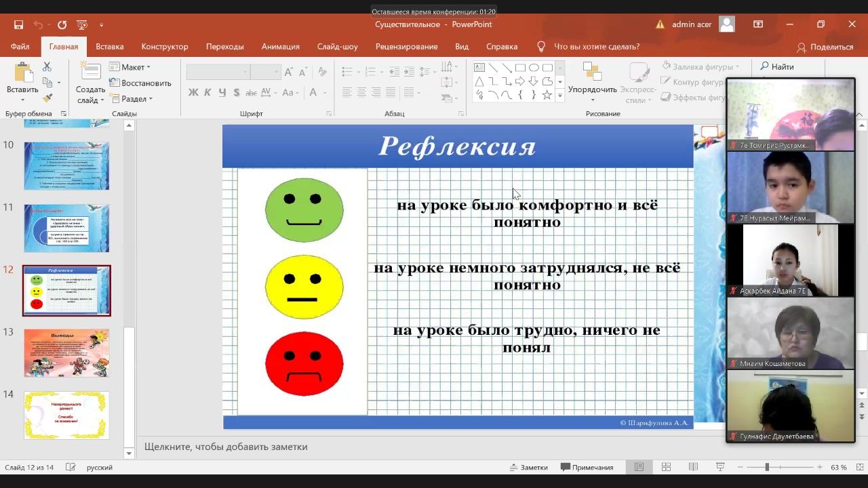The width and height of the screenshot is (868, 488).
Task: Toggle Normal view button in status bar
Action: point(639,467)
